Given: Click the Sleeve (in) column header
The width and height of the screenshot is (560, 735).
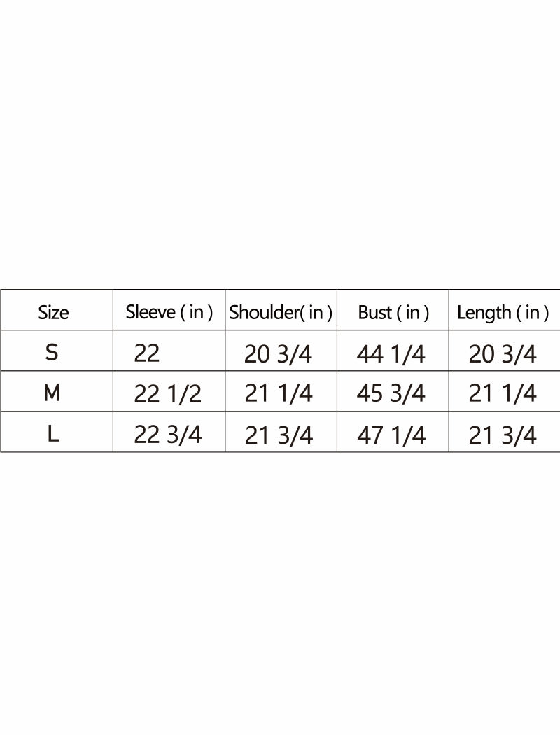Looking at the screenshot, I should pos(169,312).
